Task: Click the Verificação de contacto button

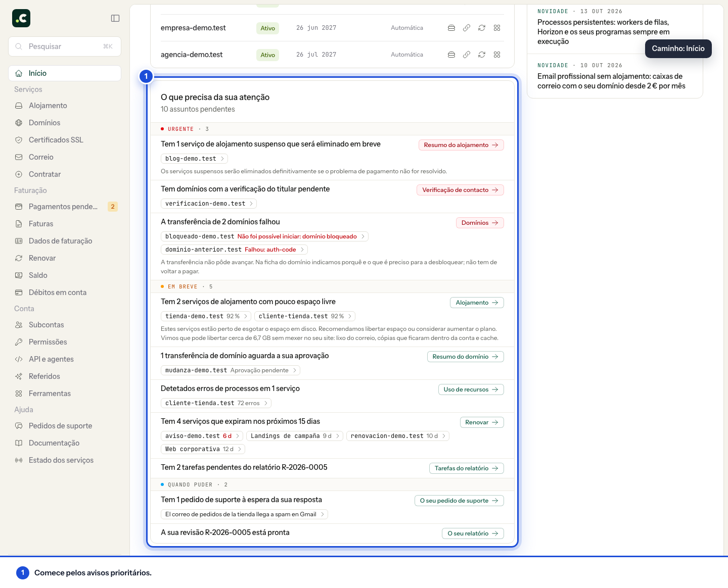Action: tap(460, 190)
